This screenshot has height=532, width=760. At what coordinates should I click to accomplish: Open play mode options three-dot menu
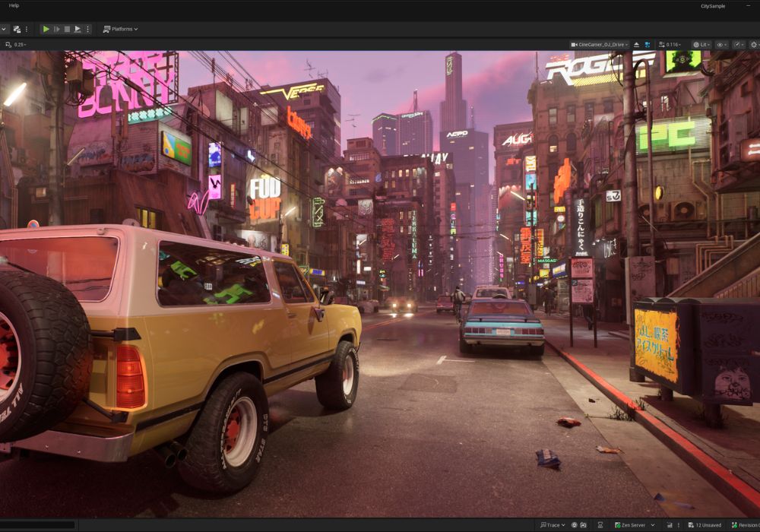88,29
